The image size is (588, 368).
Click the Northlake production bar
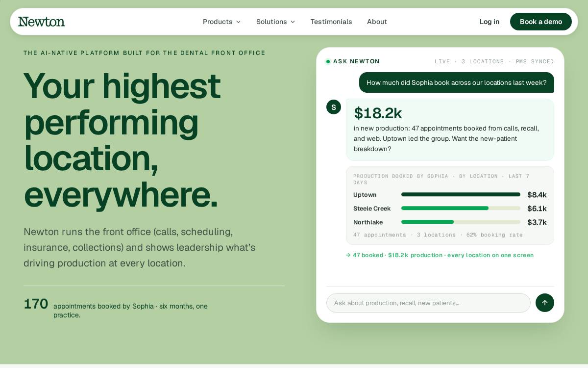pyautogui.click(x=461, y=222)
